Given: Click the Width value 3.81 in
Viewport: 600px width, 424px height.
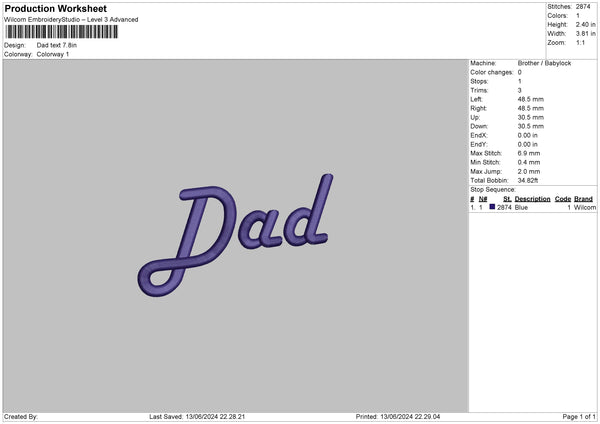Looking at the screenshot, I should pyautogui.click(x=585, y=34).
